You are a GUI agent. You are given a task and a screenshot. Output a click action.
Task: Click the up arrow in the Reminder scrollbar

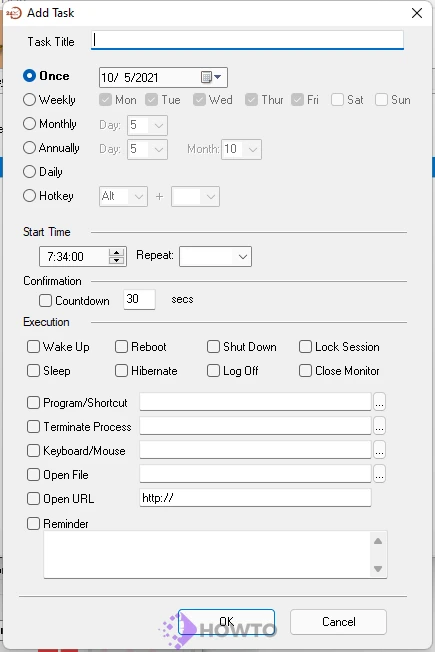pyautogui.click(x=378, y=541)
